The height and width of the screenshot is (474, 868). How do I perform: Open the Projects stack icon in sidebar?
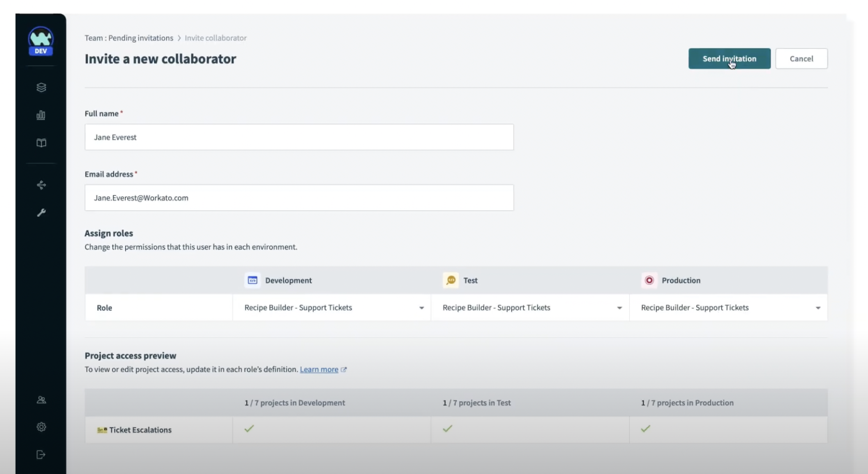tap(41, 87)
